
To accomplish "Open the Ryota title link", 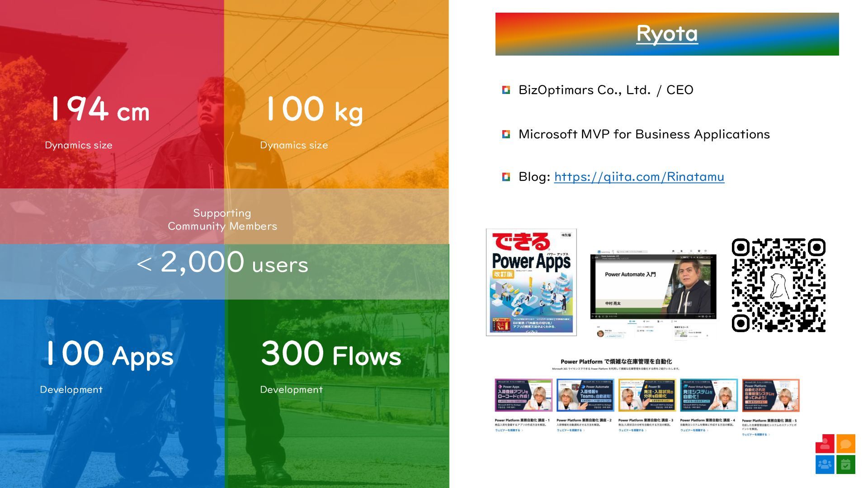I will [x=667, y=34].
